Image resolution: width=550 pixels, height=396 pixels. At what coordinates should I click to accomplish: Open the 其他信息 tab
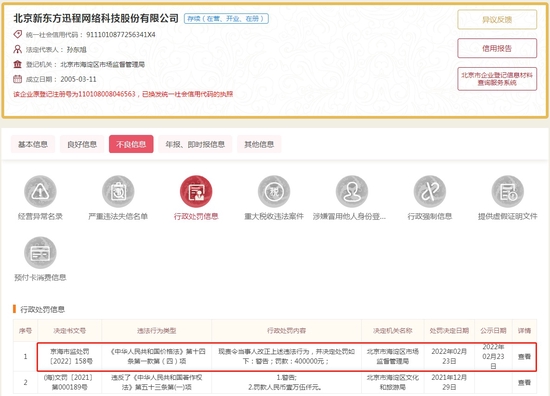click(259, 144)
